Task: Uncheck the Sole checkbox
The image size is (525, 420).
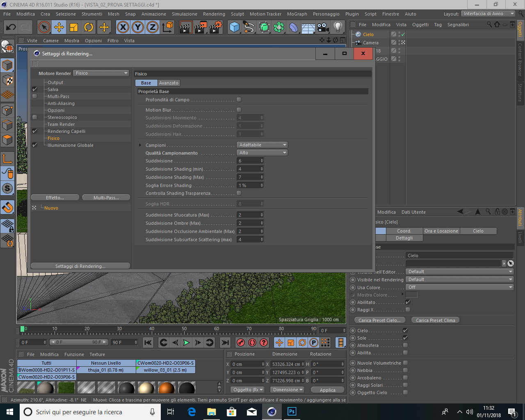Action: (405, 338)
